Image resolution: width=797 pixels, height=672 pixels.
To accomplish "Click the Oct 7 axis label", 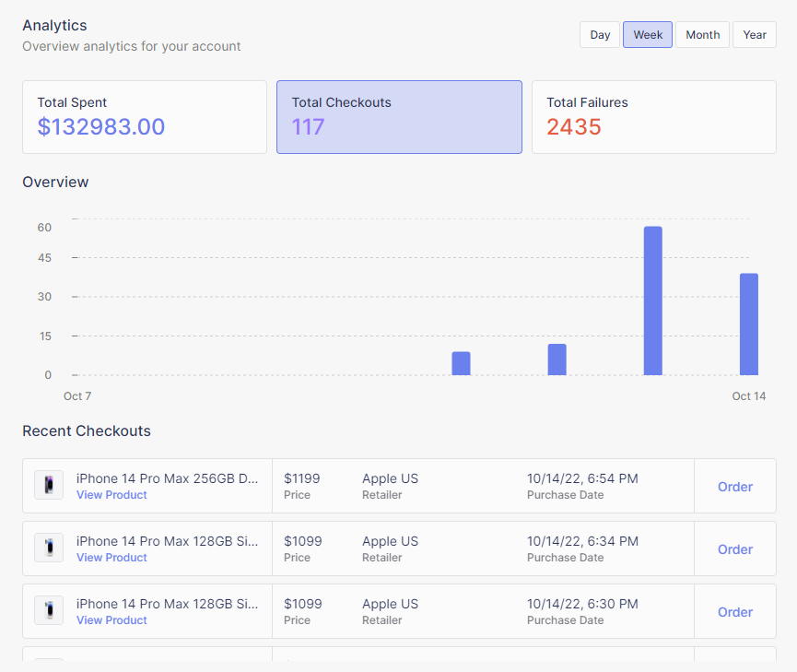I will (x=76, y=395).
